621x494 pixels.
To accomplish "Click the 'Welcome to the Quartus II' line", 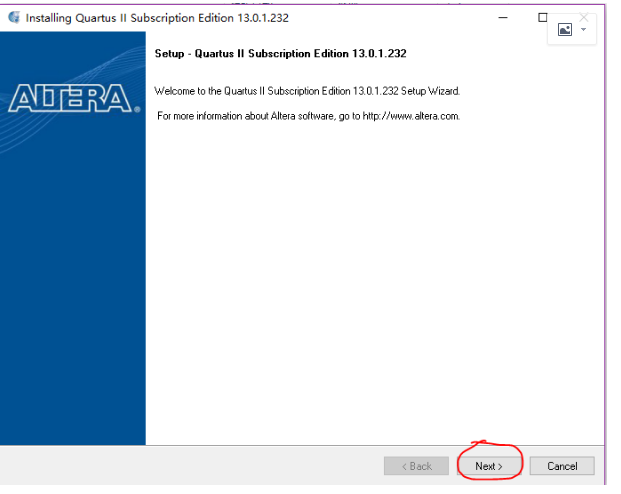I will pyautogui.click(x=307, y=91).
